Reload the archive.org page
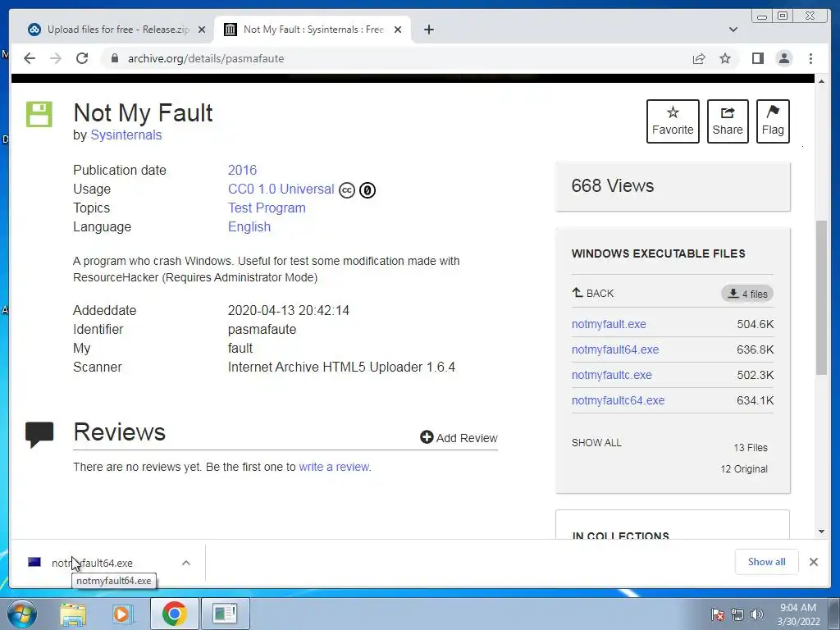840x630 pixels. pos(82,58)
